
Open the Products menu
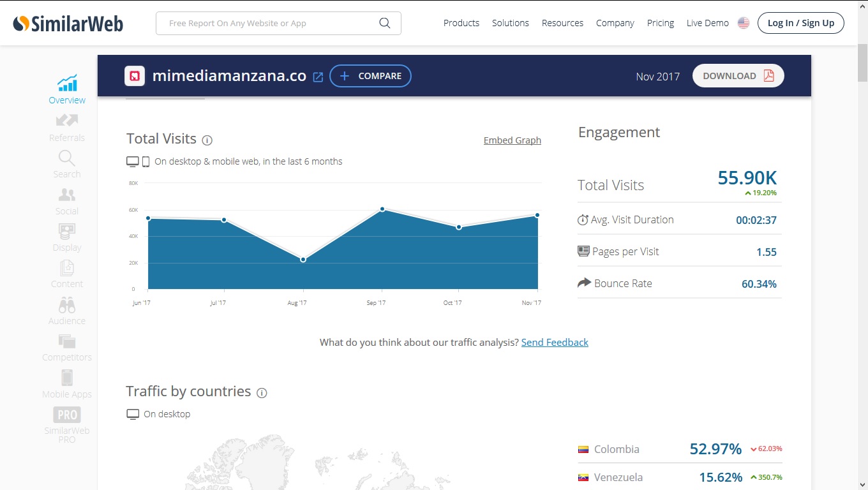pyautogui.click(x=461, y=23)
